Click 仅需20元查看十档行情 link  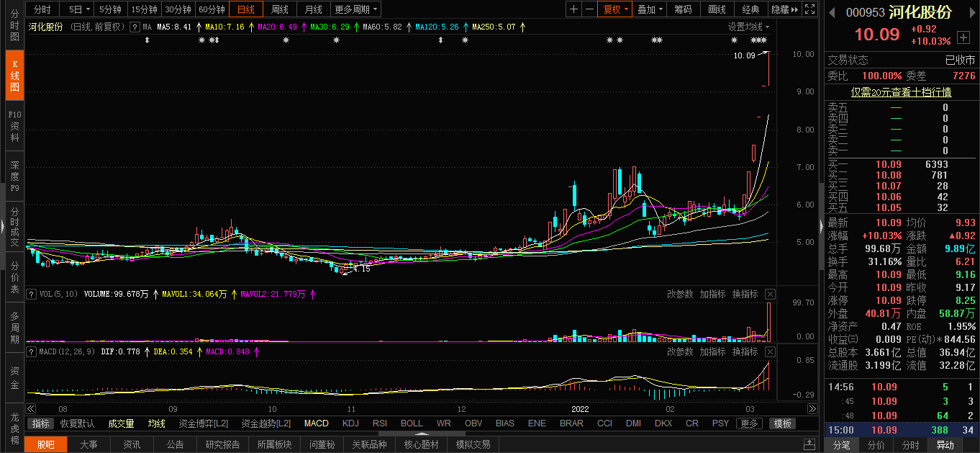click(901, 92)
